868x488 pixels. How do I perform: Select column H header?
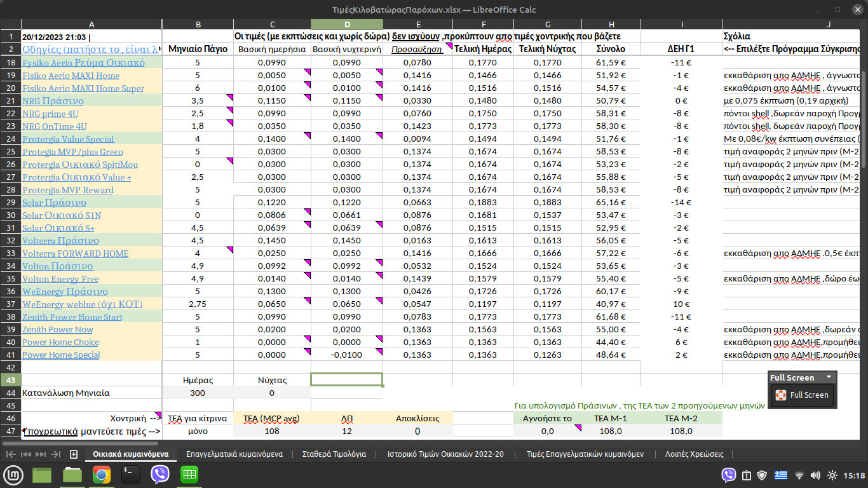pos(611,24)
